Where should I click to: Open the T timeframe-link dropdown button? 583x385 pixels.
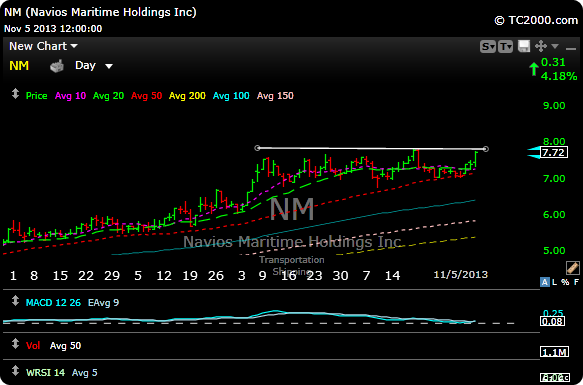point(506,46)
